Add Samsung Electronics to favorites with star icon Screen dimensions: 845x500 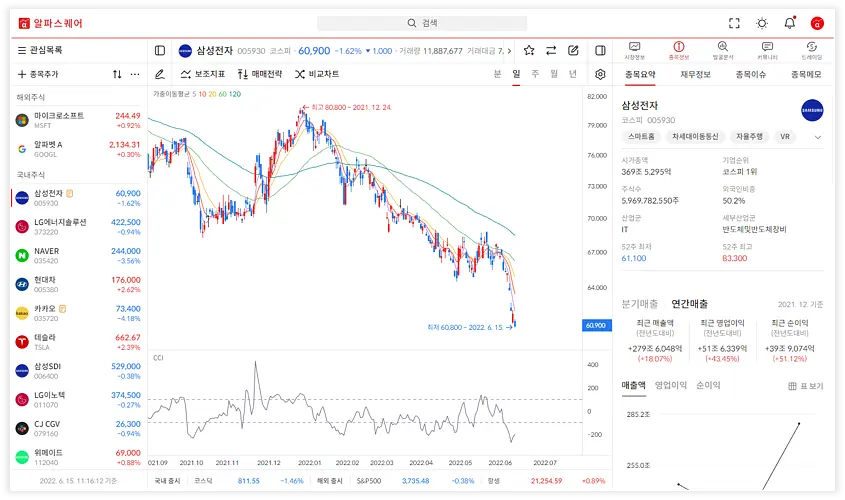[x=529, y=51]
